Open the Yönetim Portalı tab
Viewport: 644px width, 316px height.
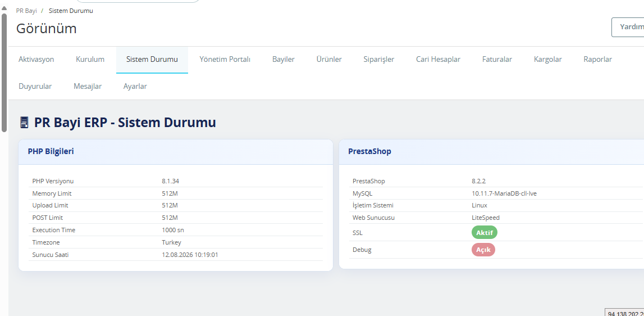point(225,59)
